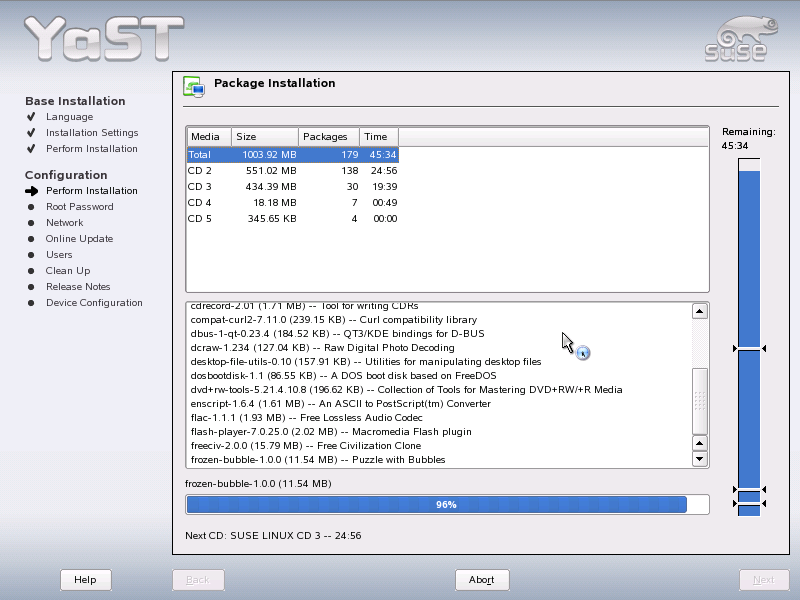Click the dosbootdisk-1.1 log line
Screen dimensions: 800x600
pos(343,376)
